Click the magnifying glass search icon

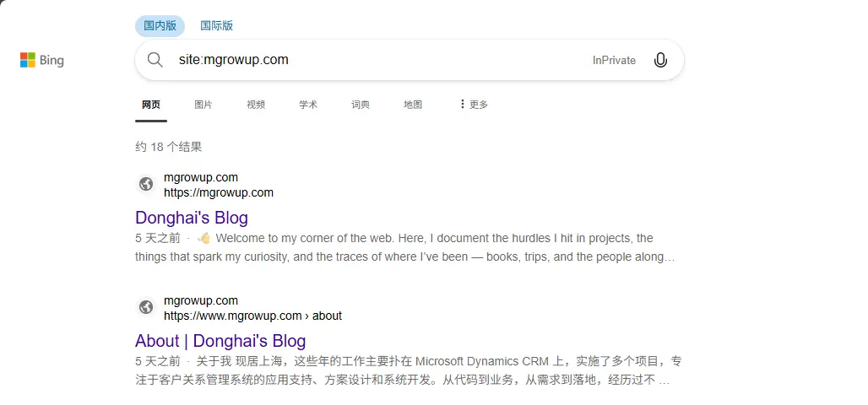pyautogui.click(x=155, y=60)
